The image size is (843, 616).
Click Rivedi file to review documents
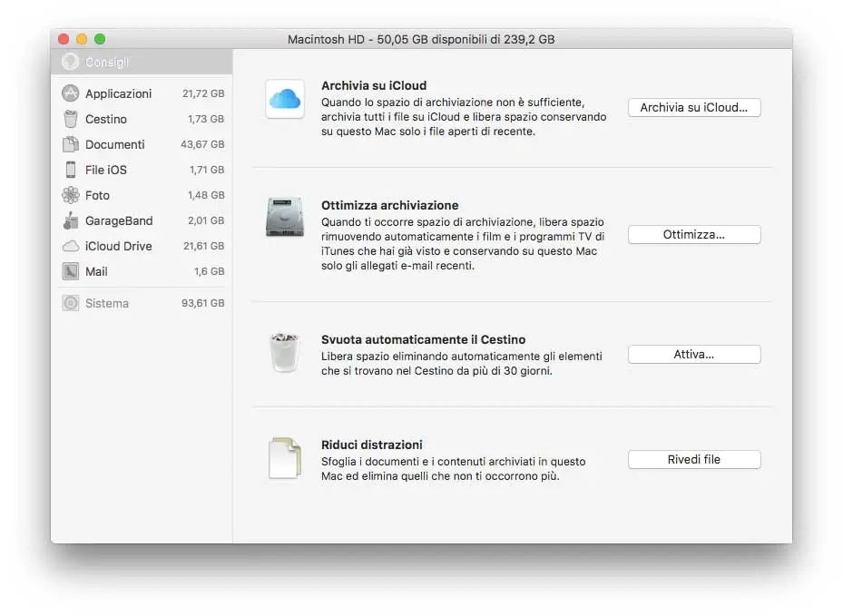pos(694,459)
